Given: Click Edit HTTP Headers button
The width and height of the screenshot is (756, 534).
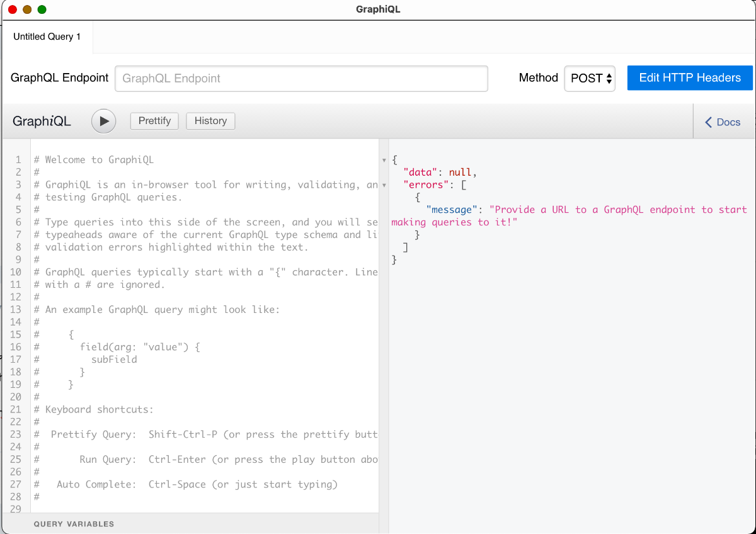Looking at the screenshot, I should [690, 78].
